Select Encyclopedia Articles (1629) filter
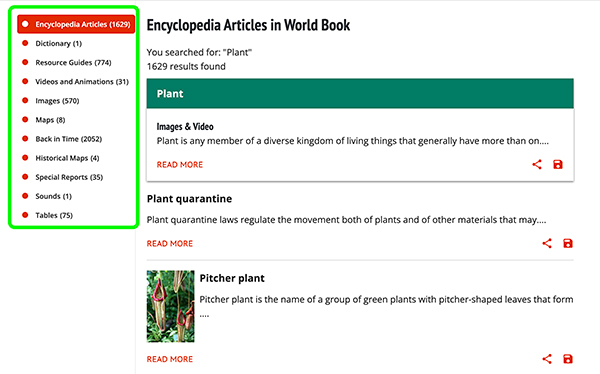Image resolution: width=600 pixels, height=374 pixels. coord(76,24)
